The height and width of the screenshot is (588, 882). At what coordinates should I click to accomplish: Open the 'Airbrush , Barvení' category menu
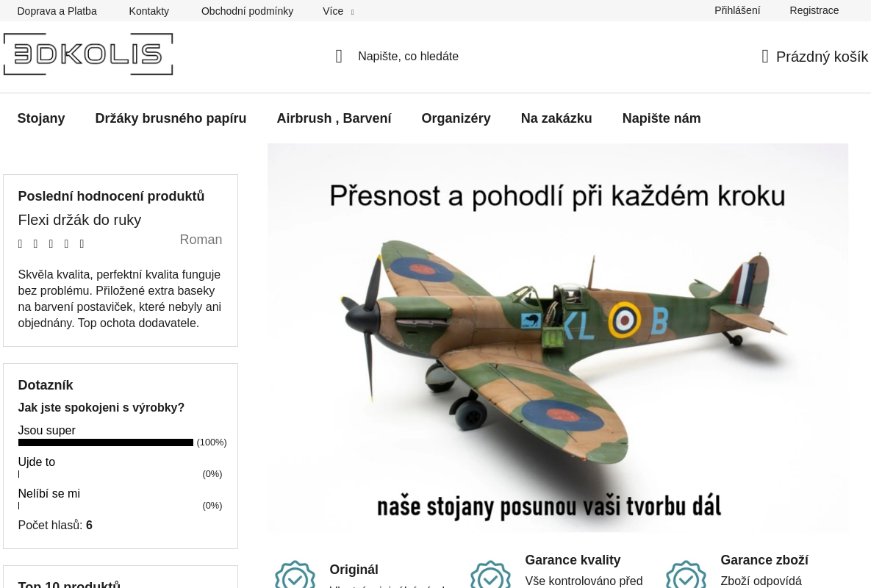(x=334, y=118)
